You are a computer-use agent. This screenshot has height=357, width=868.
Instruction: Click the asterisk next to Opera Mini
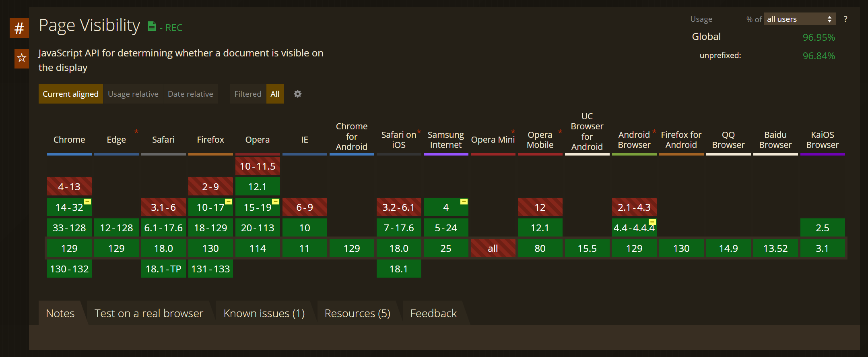pyautogui.click(x=513, y=132)
